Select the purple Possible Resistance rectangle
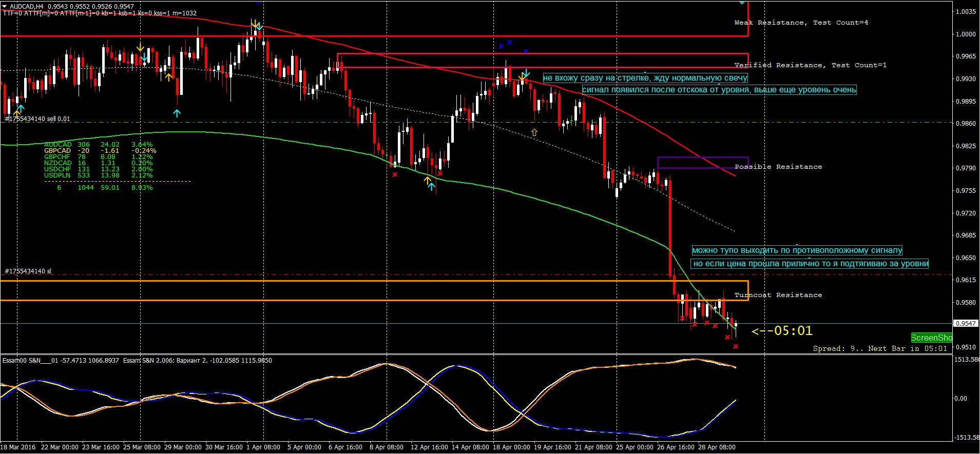Image resolution: width=980 pixels, height=454 pixels. [703, 163]
